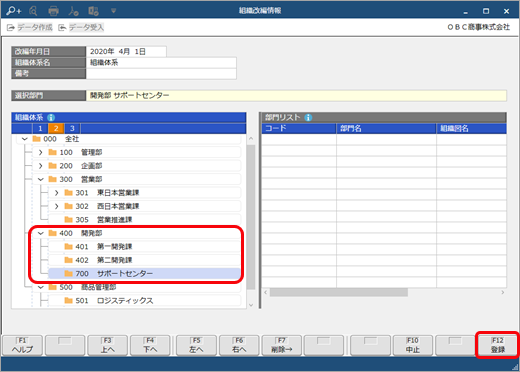Click department list scroll right arrow
The width and height of the screenshot is (520, 372).
pos(503,292)
